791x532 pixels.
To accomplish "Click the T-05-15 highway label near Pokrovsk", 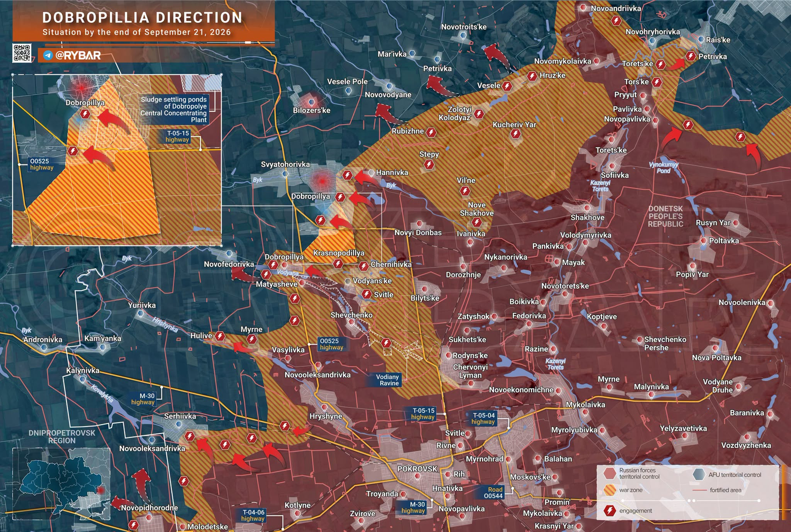I will click(424, 414).
